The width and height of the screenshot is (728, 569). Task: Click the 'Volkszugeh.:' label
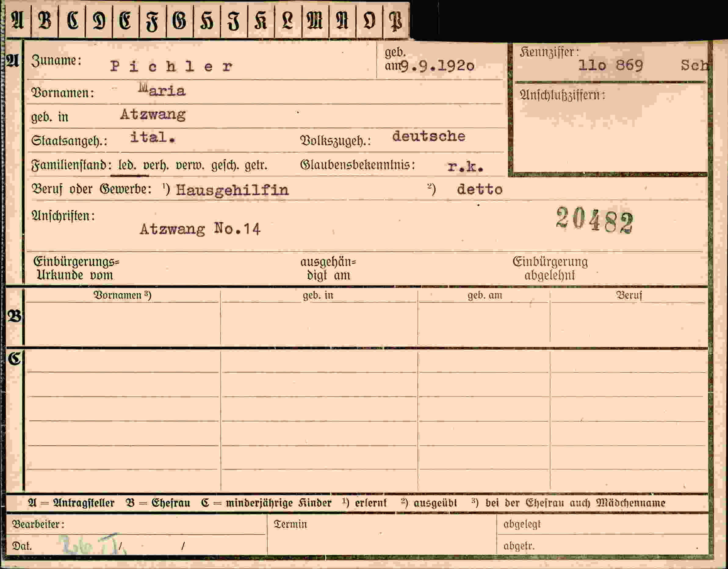click(336, 141)
